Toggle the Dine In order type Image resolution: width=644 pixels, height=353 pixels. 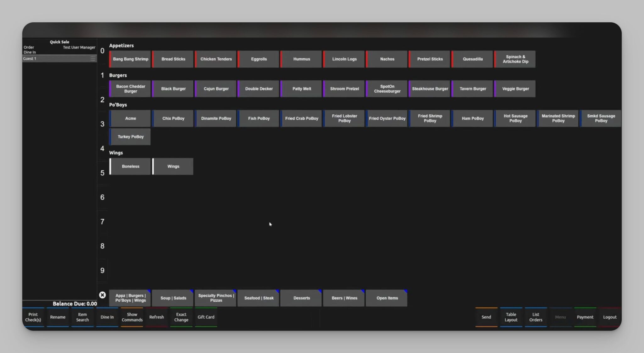coord(107,317)
